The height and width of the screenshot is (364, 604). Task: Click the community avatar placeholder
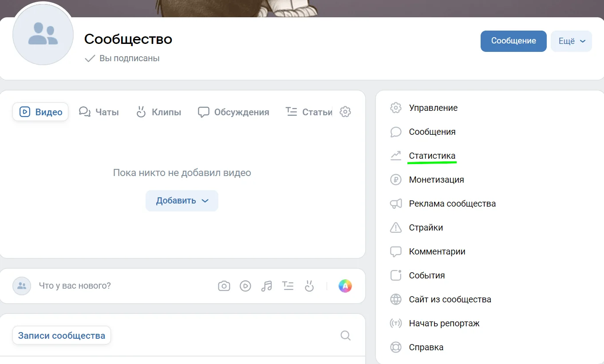coord(43,35)
